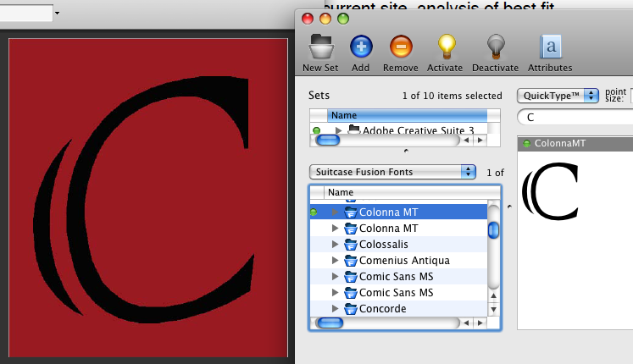Image resolution: width=633 pixels, height=364 pixels.
Task: Click the Concorde suitcase icon
Action: [x=351, y=309]
